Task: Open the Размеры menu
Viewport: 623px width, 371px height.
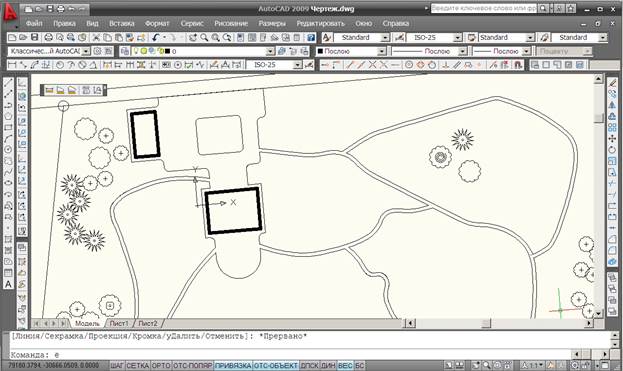Action: (272, 23)
